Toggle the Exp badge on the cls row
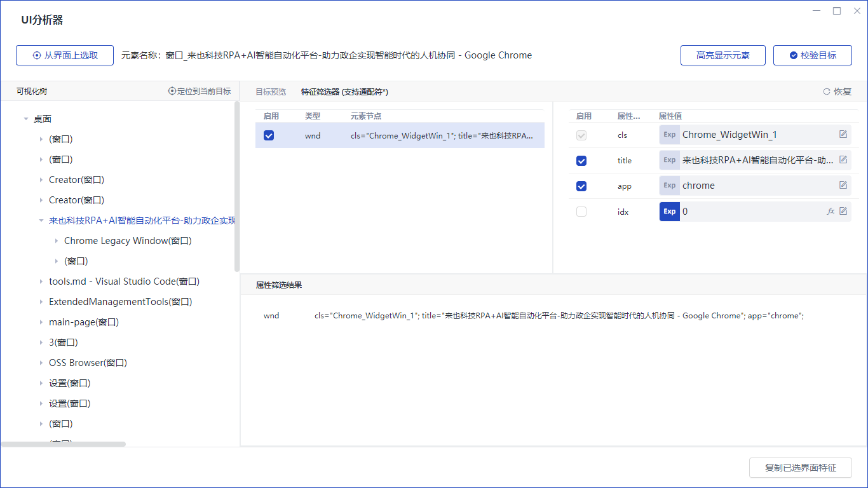The width and height of the screenshot is (868, 488). [670, 135]
